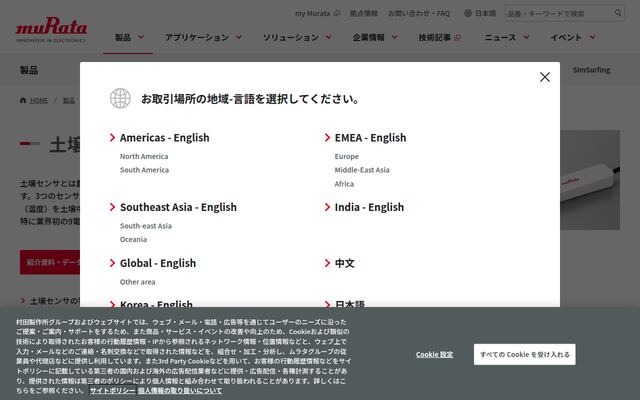The image size is (640, 400).
Task: Go to HOME breadcrumb link
Action: click(38, 100)
